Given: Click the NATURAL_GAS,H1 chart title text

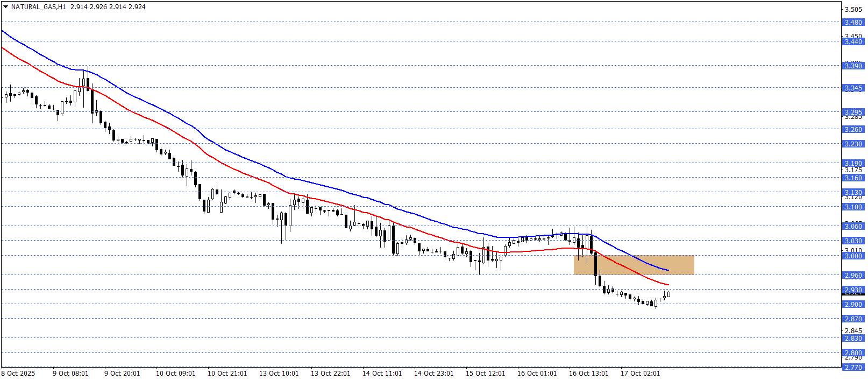Looking at the screenshot, I should click(38, 7).
